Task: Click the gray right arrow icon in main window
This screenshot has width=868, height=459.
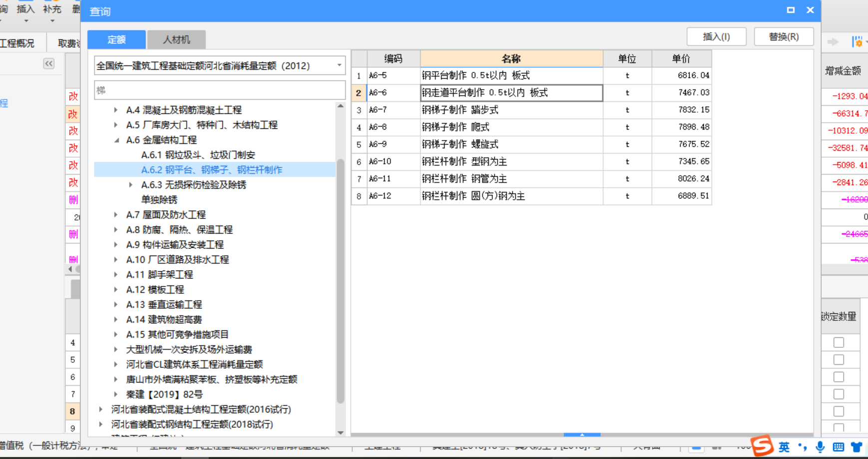Action: tap(833, 42)
